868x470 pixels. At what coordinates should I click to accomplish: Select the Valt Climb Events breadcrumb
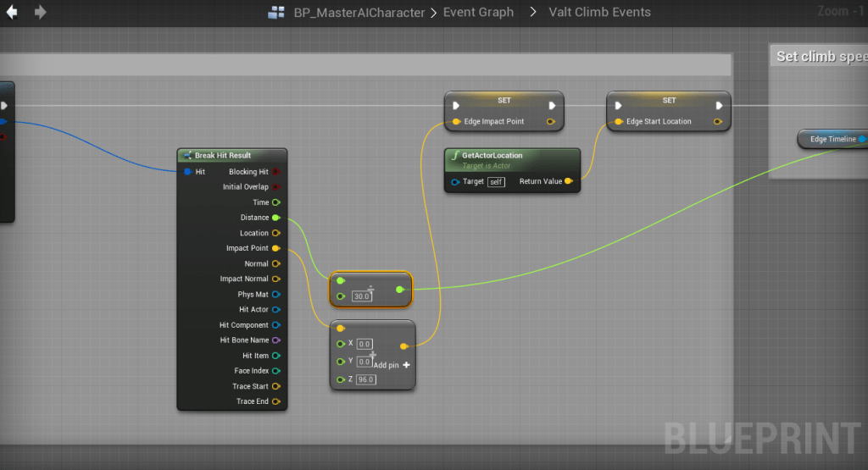[601, 13]
